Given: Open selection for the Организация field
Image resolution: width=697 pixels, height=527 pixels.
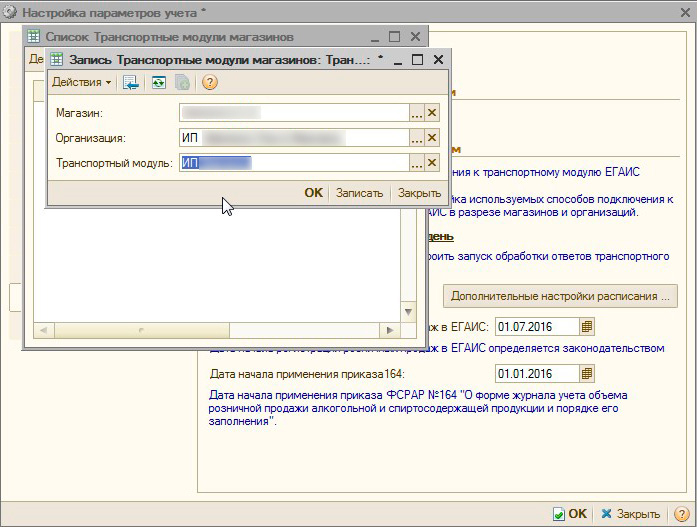Looking at the screenshot, I should tap(417, 138).
